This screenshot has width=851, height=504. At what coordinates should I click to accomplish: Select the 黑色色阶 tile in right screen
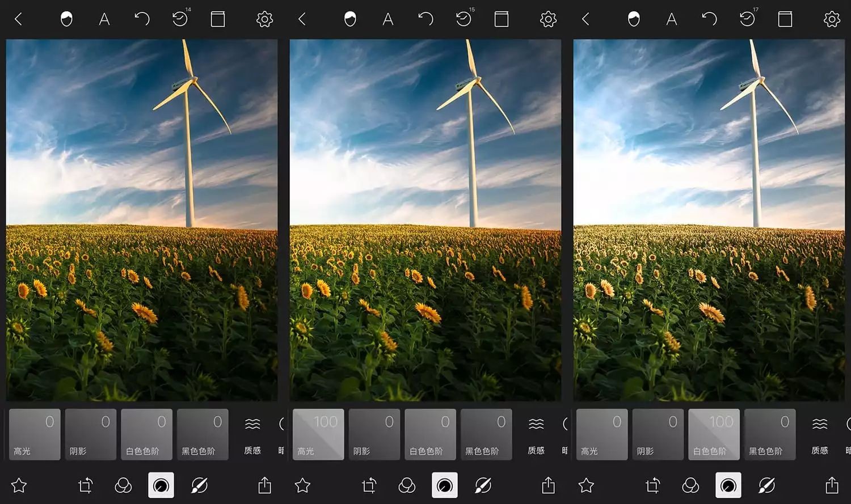[770, 434]
